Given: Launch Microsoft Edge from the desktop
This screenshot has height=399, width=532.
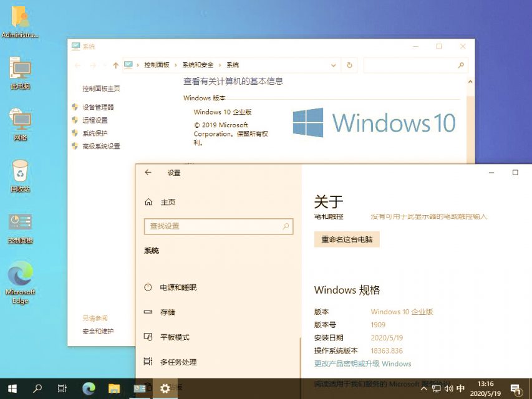Looking at the screenshot, I should pyautogui.click(x=20, y=282).
